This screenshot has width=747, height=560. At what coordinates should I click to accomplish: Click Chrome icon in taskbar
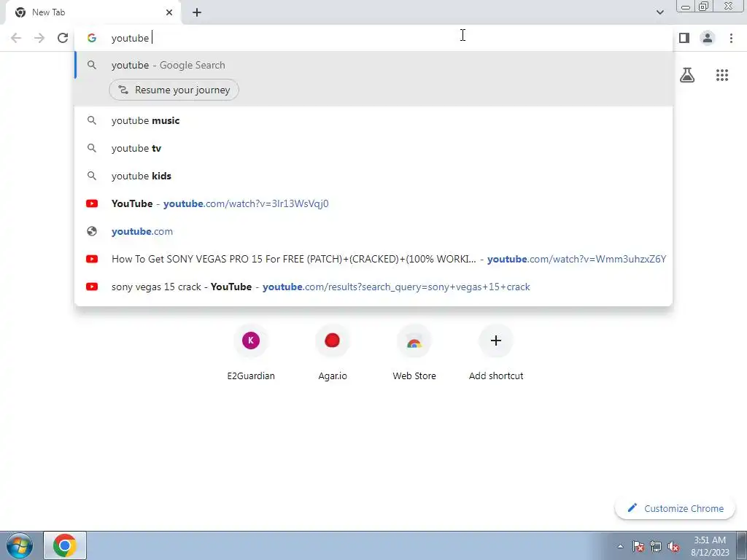pos(65,545)
